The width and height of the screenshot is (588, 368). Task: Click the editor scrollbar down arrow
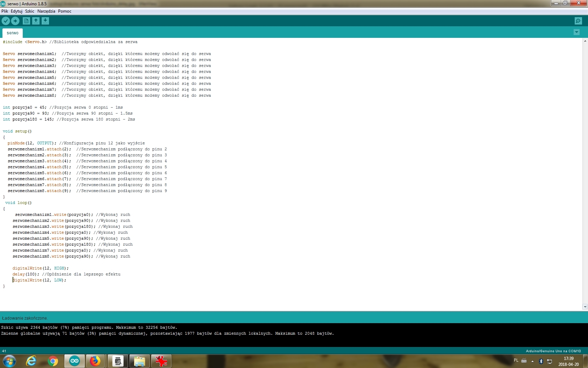coord(585,307)
